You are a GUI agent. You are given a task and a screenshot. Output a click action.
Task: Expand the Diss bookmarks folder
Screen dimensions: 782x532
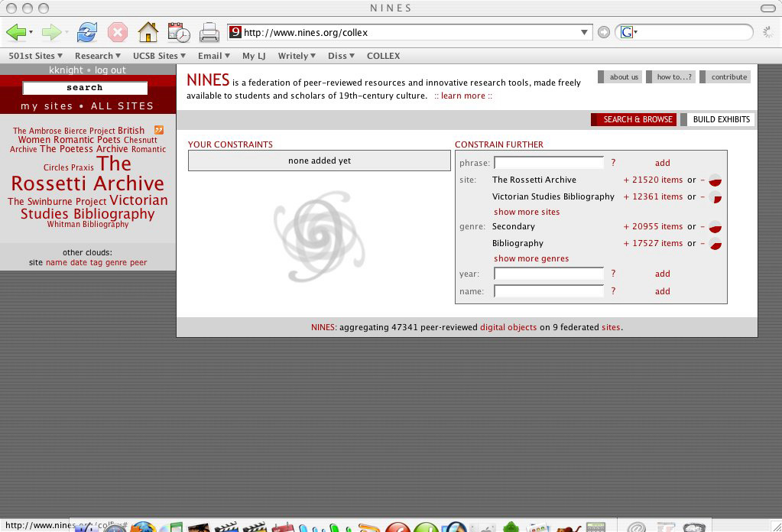pos(341,56)
